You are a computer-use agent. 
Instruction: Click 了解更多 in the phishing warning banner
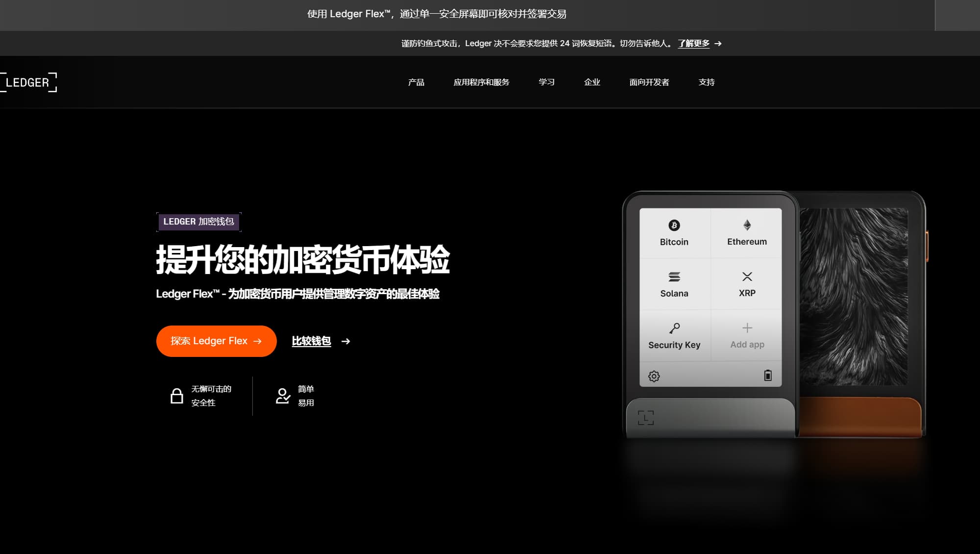[x=693, y=44]
